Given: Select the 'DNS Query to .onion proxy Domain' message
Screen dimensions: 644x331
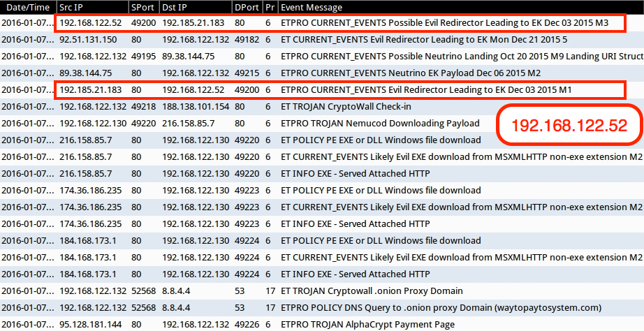Looking at the screenshot, I should point(441,307).
